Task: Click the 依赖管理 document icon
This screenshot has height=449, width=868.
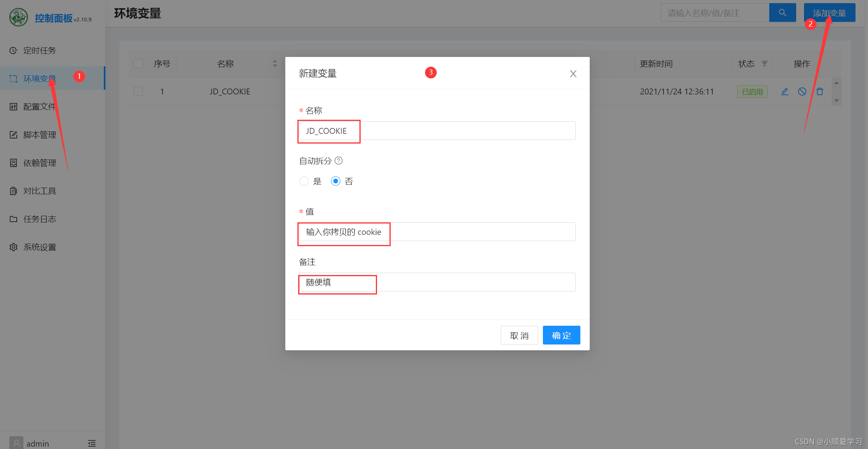Action: pyautogui.click(x=13, y=163)
